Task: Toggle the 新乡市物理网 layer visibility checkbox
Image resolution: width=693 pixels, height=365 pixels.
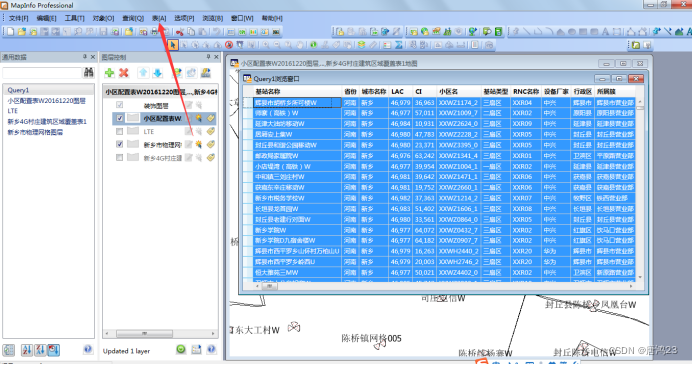Action: [119, 144]
